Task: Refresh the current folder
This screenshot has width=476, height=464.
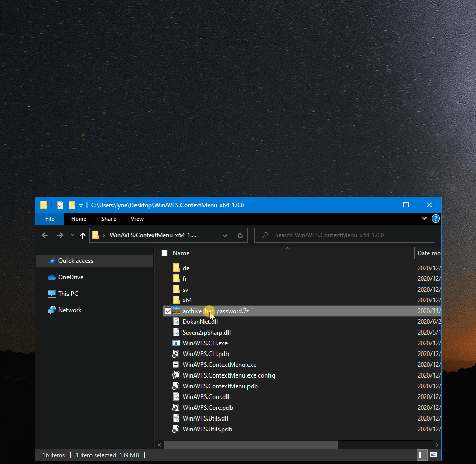Action: point(240,236)
